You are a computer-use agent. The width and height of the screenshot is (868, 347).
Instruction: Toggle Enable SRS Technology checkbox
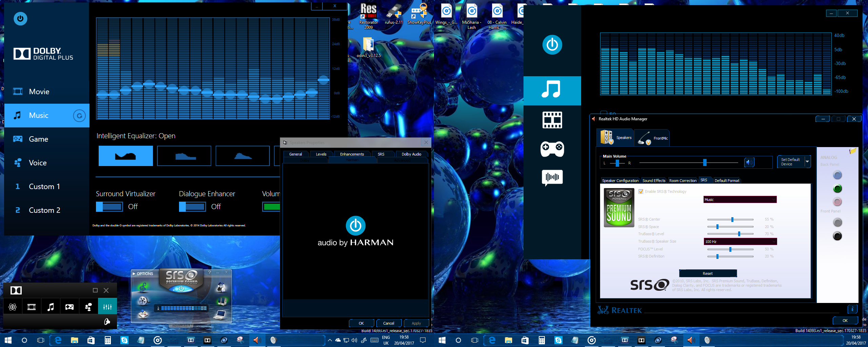pyautogui.click(x=641, y=191)
